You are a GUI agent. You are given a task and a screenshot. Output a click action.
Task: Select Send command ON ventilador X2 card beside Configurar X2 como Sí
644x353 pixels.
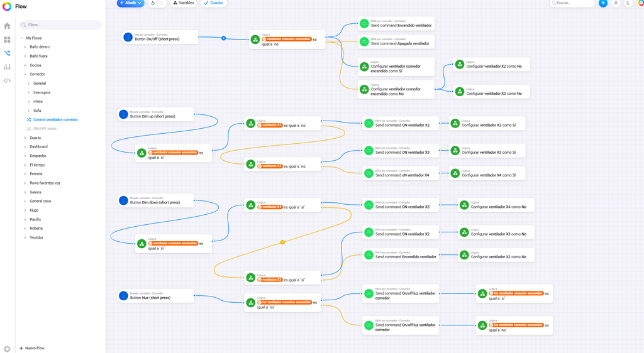[x=401, y=123]
